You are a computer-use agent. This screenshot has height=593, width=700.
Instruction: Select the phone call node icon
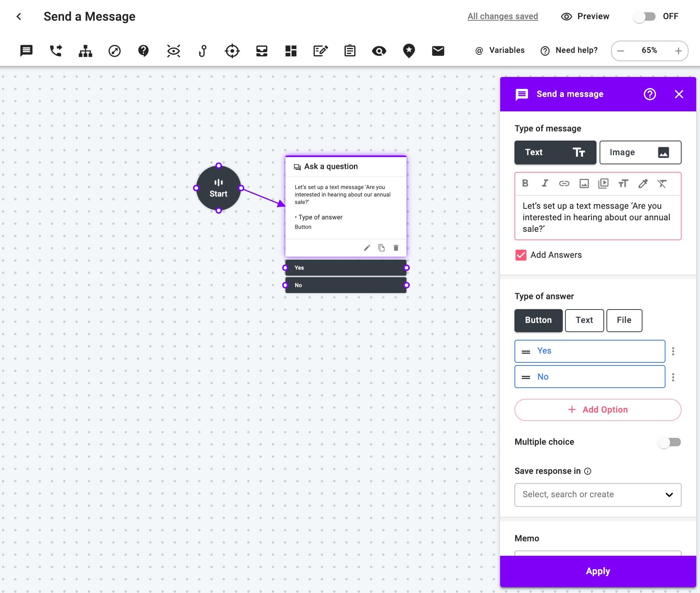[56, 50]
